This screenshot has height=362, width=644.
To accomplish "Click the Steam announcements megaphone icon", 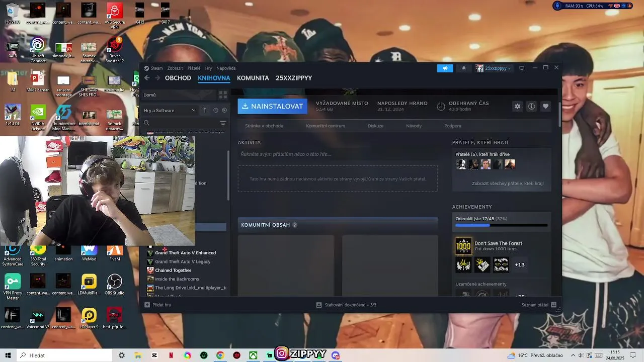I will (445, 68).
